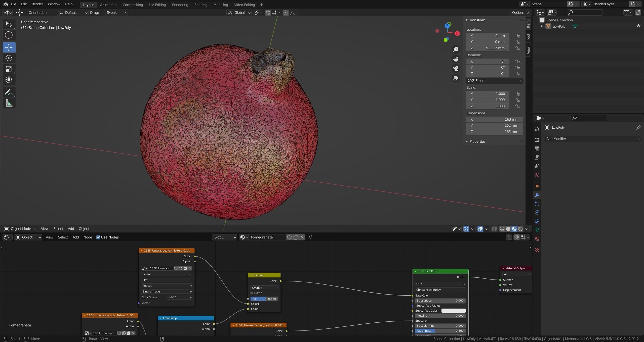Select the Measure tool
The width and height of the screenshot is (644, 342).
click(9, 103)
